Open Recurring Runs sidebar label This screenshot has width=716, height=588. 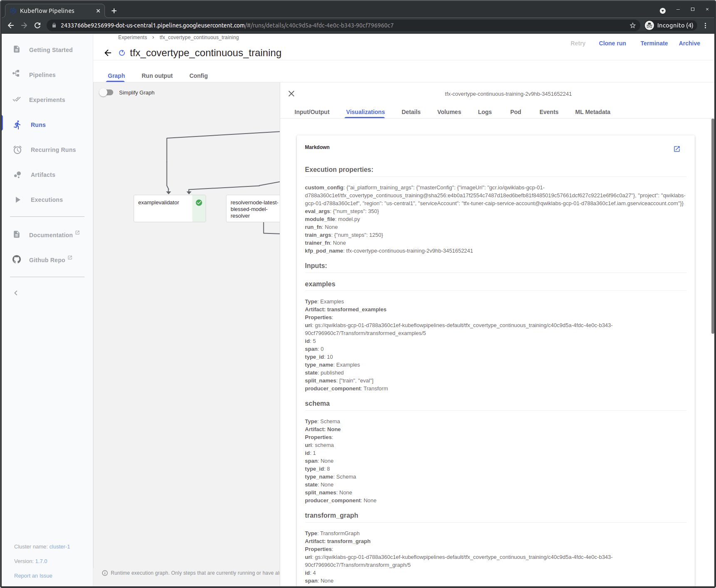[x=53, y=150]
